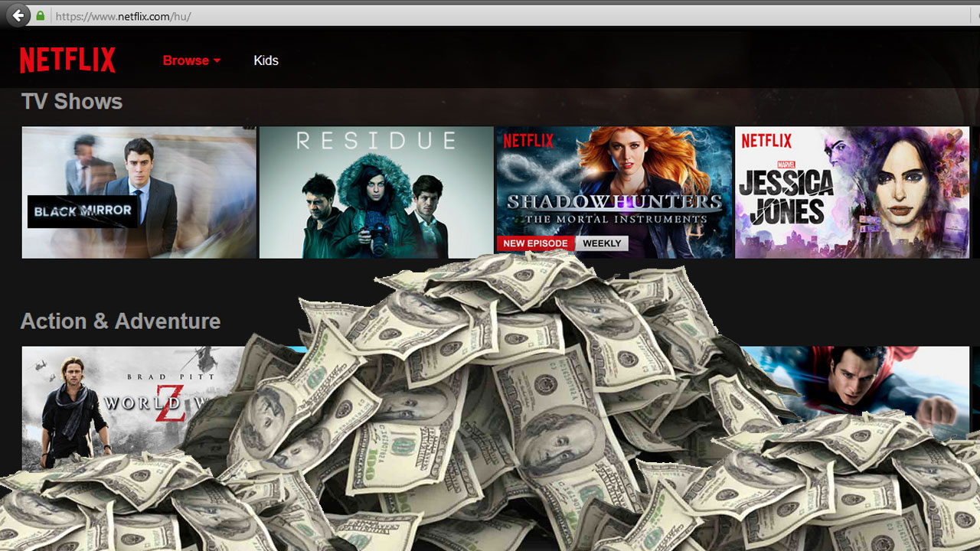Open the Action & Adventure category heading

point(120,321)
